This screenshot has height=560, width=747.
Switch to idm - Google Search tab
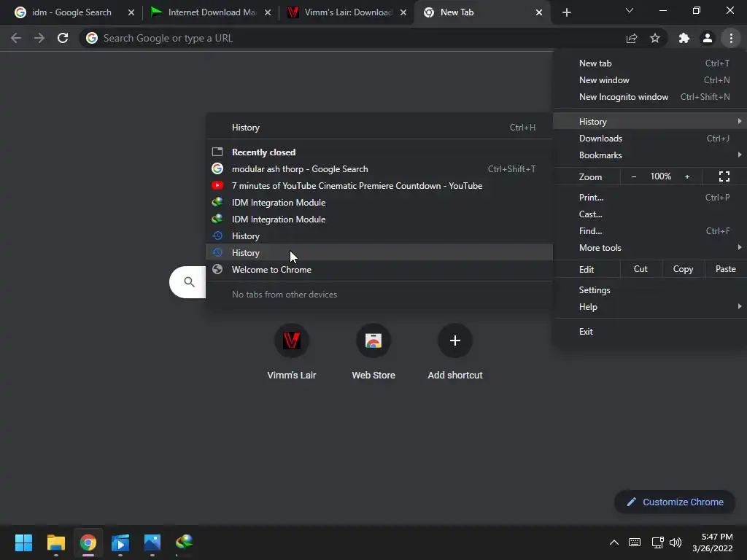click(71, 12)
